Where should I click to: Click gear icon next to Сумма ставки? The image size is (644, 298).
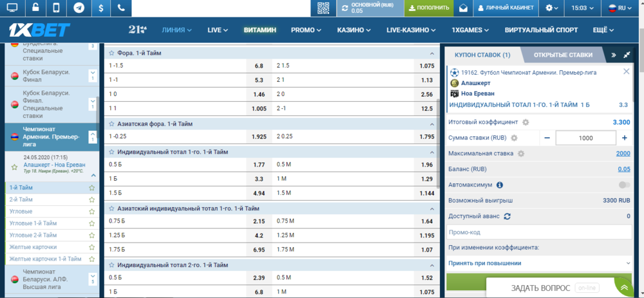[514, 138]
